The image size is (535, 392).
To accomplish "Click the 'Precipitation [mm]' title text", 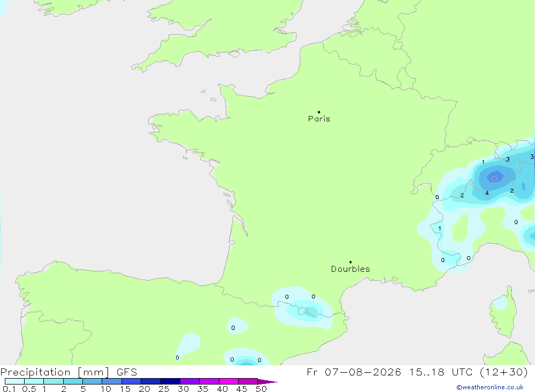I will pyautogui.click(x=55, y=372).
